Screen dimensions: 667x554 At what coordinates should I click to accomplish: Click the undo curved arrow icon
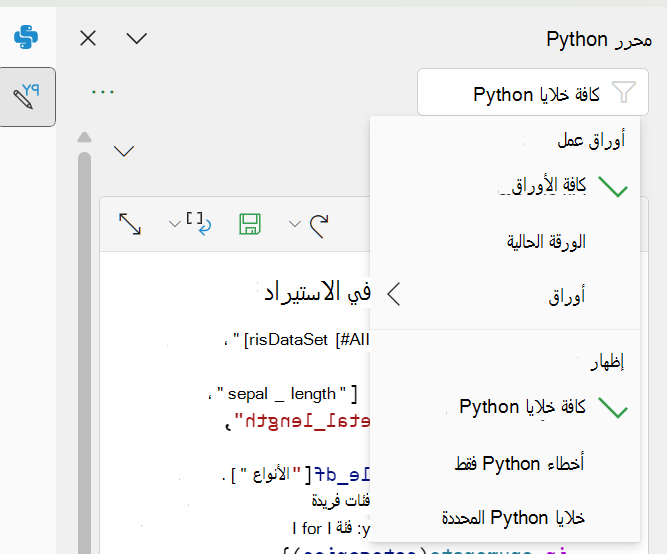click(x=319, y=226)
